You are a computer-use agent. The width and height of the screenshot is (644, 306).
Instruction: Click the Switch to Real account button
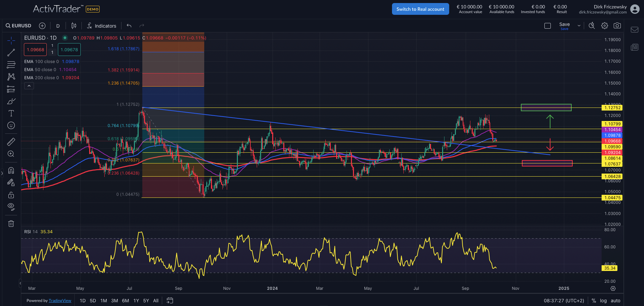[420, 9]
